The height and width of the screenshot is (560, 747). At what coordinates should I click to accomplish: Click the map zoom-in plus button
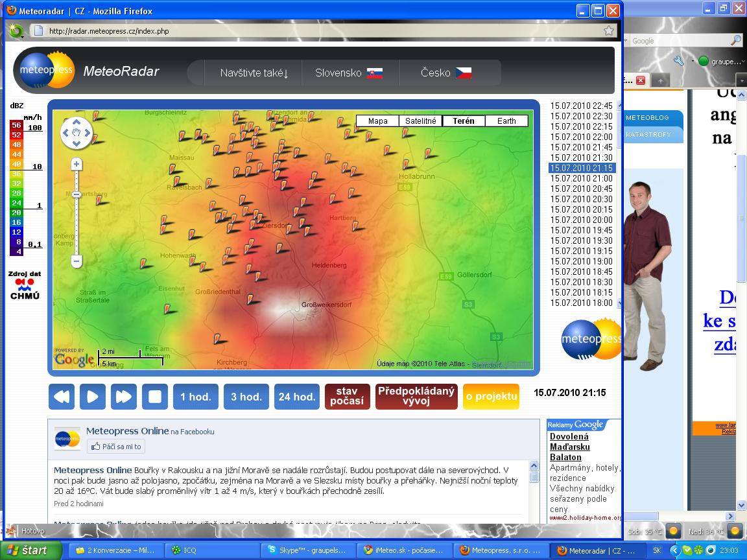tap(77, 165)
